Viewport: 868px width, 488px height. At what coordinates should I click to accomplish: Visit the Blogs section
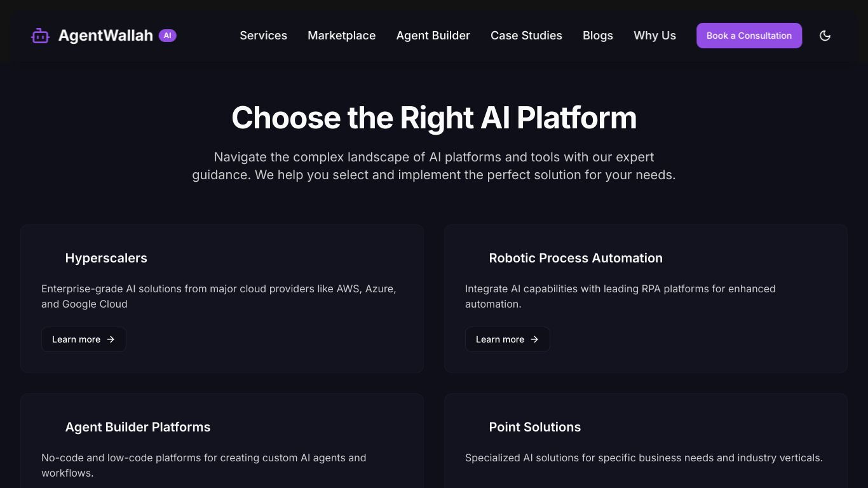point(598,36)
